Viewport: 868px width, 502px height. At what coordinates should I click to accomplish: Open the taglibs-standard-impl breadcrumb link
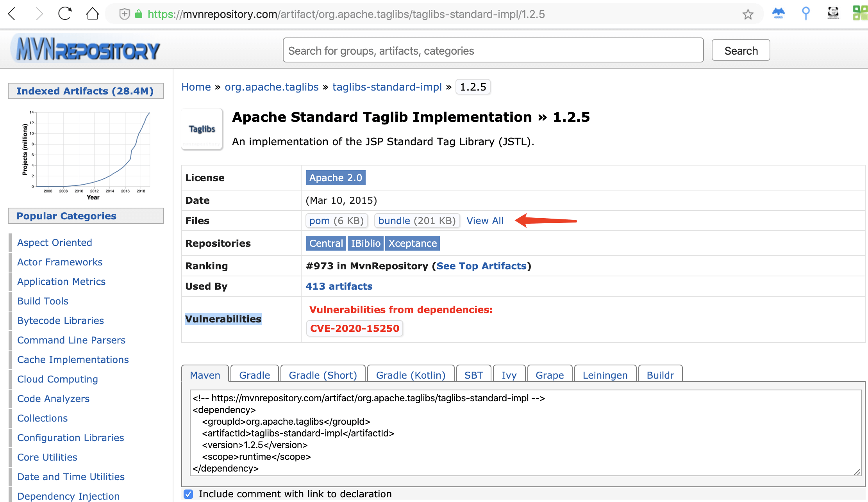[387, 87]
